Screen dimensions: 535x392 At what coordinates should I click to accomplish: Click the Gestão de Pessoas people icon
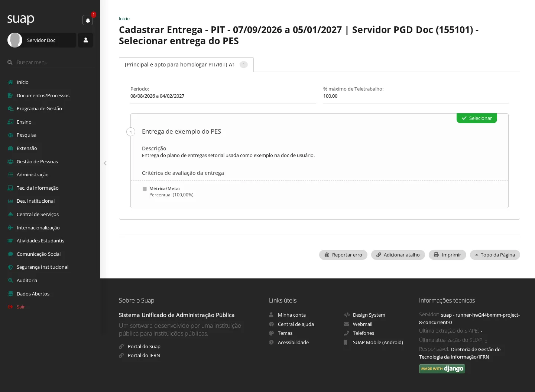coord(10,161)
